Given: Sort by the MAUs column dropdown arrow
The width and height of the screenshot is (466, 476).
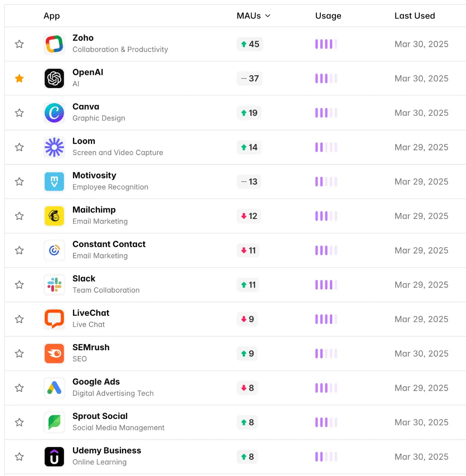Looking at the screenshot, I should (x=268, y=16).
